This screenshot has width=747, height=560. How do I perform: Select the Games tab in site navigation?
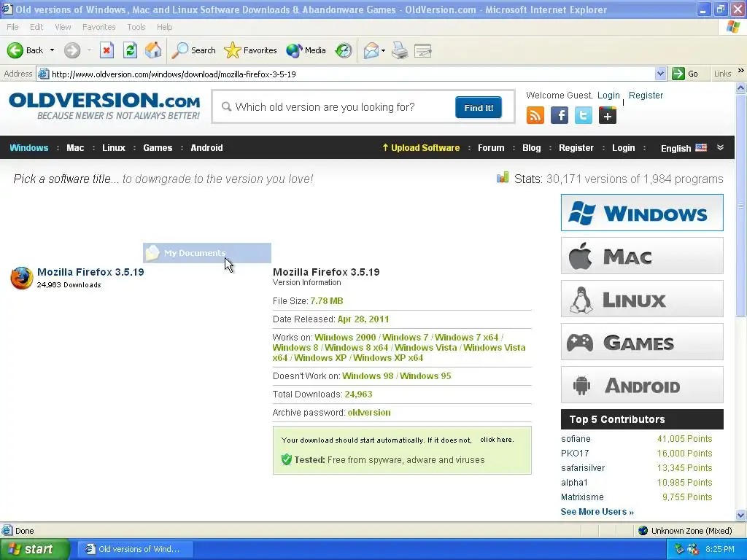[158, 147]
